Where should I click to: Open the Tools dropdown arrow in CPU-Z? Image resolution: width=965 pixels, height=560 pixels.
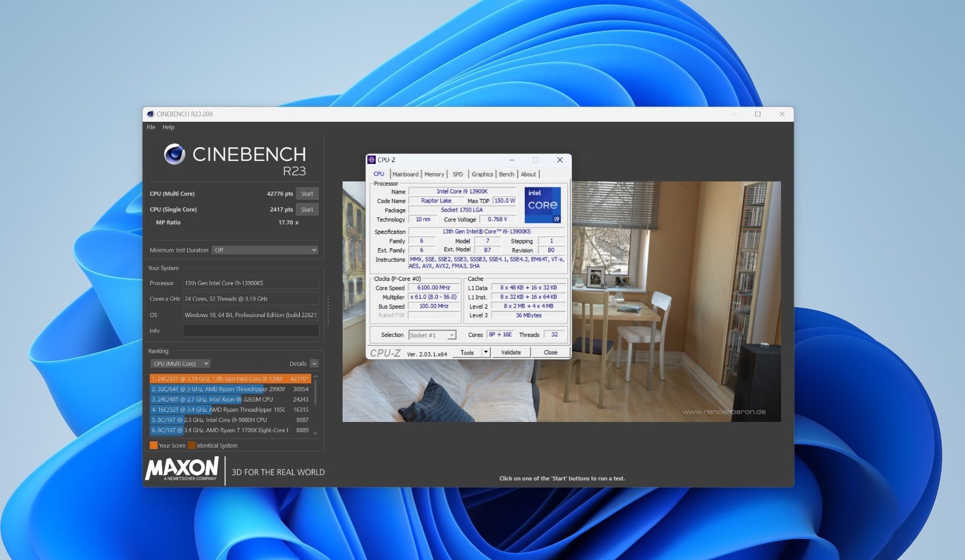[x=486, y=353]
